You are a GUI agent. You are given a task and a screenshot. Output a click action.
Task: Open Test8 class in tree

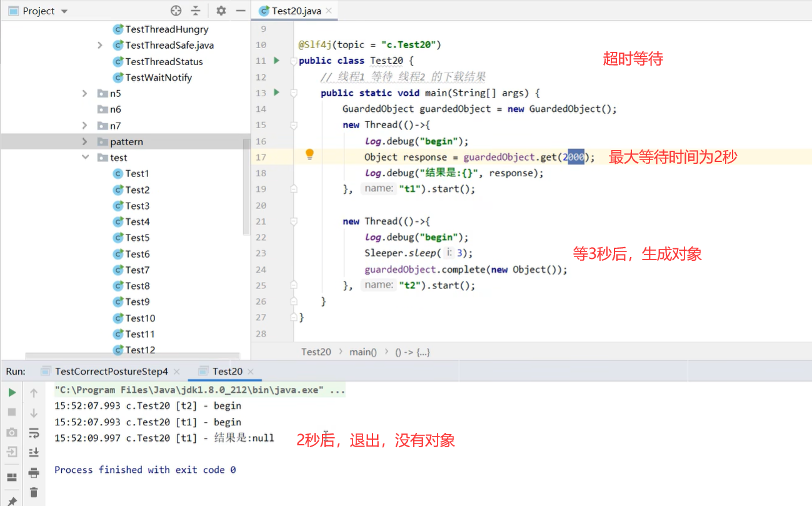[131, 286]
